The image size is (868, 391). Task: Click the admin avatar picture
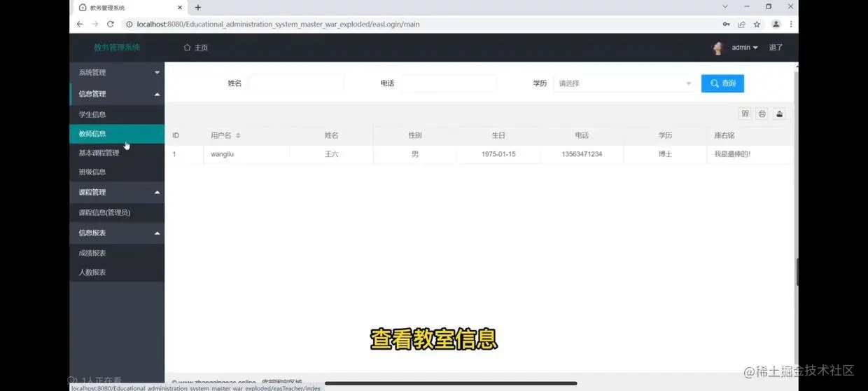pos(717,48)
